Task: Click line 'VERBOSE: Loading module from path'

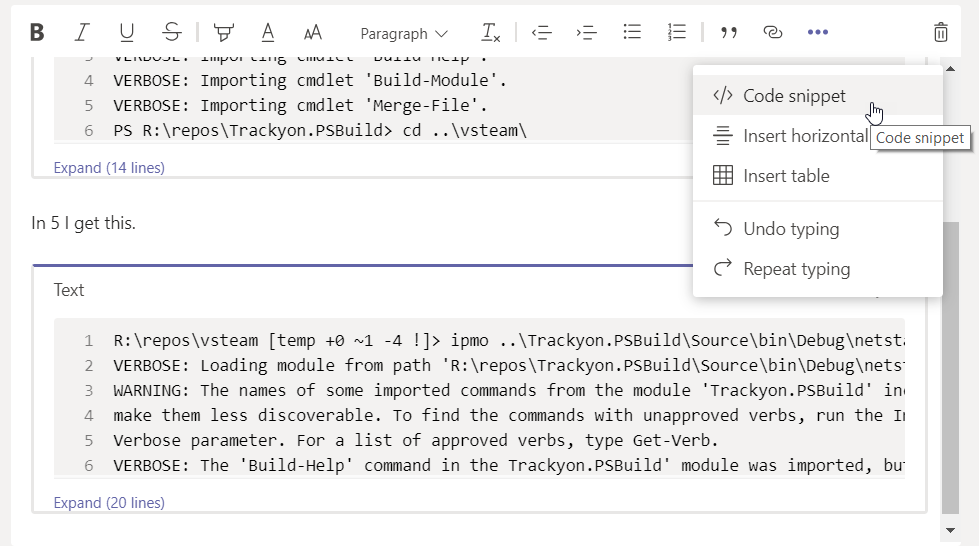Action: (509, 365)
